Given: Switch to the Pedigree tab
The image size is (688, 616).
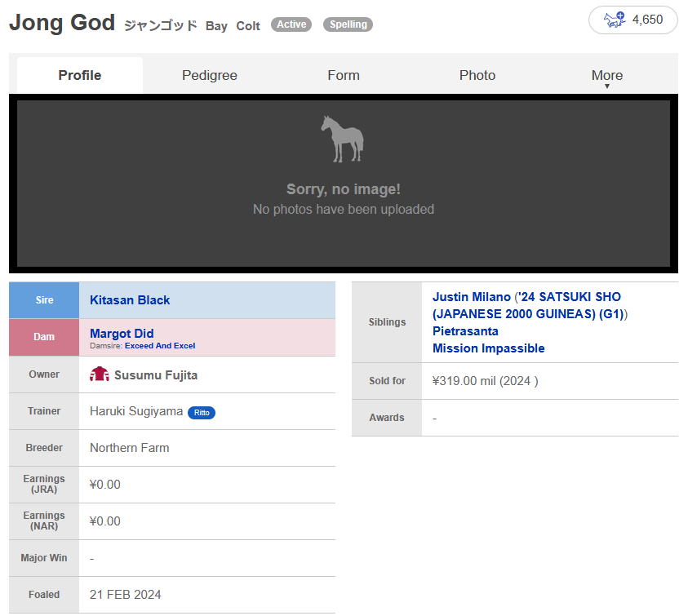Looking at the screenshot, I should click(x=210, y=75).
